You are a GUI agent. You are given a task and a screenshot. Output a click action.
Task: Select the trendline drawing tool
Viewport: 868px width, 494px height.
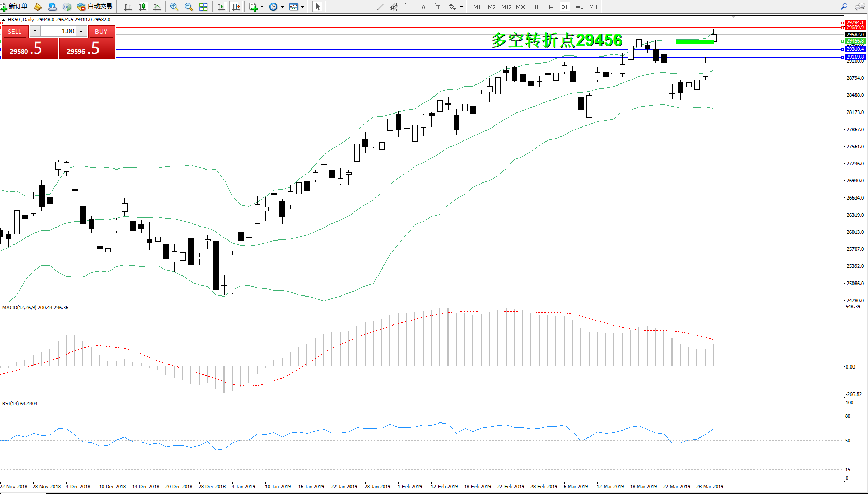click(x=380, y=7)
